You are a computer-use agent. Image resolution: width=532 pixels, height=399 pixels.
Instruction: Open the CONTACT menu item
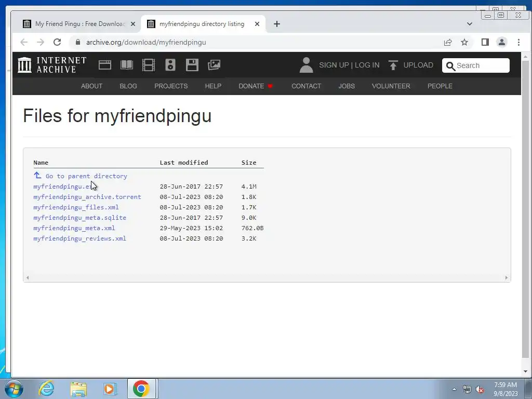click(307, 86)
